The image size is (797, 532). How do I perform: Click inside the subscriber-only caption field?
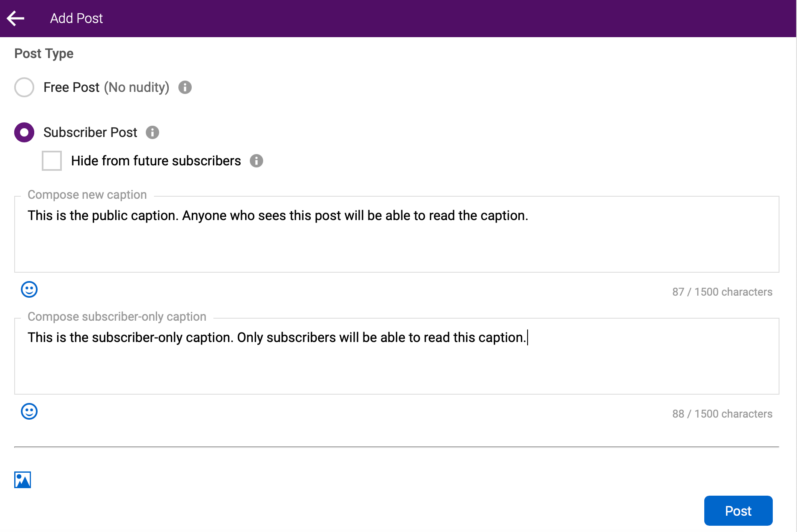pyautogui.click(x=397, y=356)
